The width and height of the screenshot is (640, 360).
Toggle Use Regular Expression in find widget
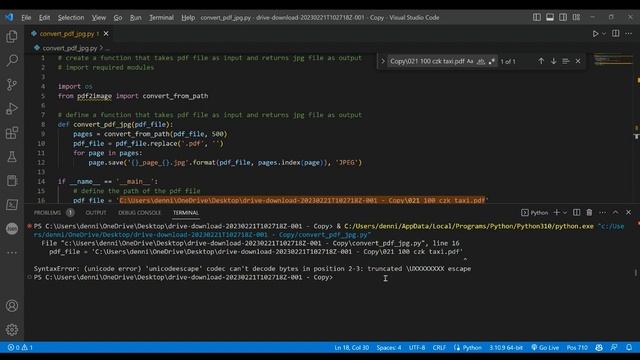coord(491,61)
